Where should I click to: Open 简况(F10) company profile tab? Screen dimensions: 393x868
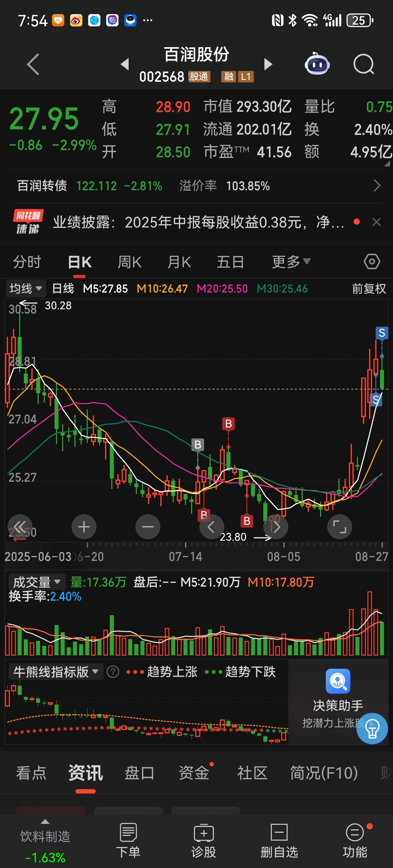coord(324,773)
